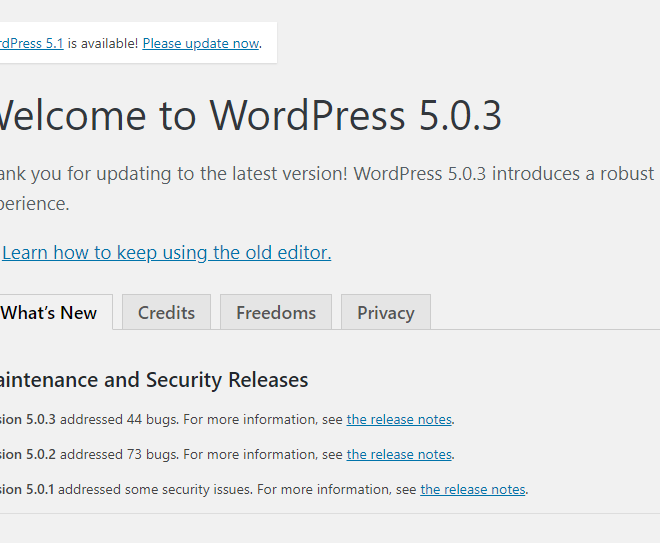660x543 pixels.
Task: Click the 'Please update now' link
Action: pos(201,43)
